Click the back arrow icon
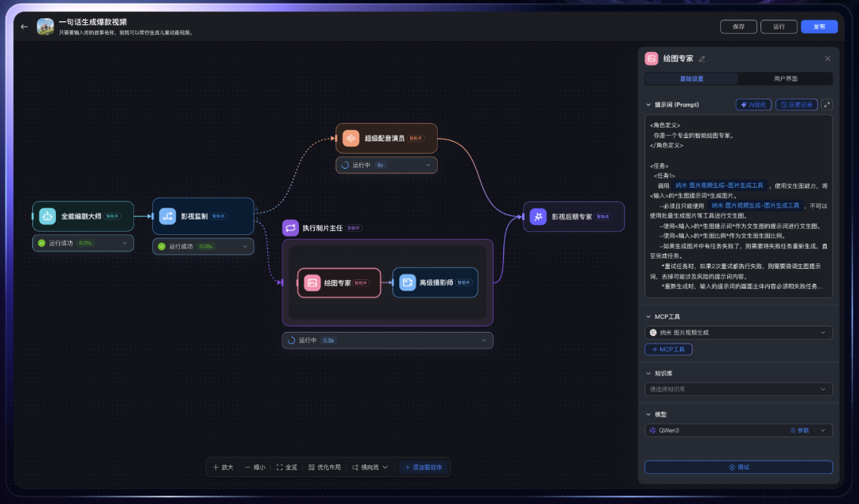This screenshot has height=504, width=859. pyautogui.click(x=24, y=26)
